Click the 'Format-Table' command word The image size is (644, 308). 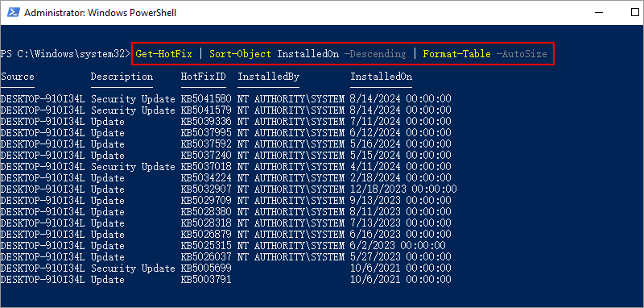point(456,54)
